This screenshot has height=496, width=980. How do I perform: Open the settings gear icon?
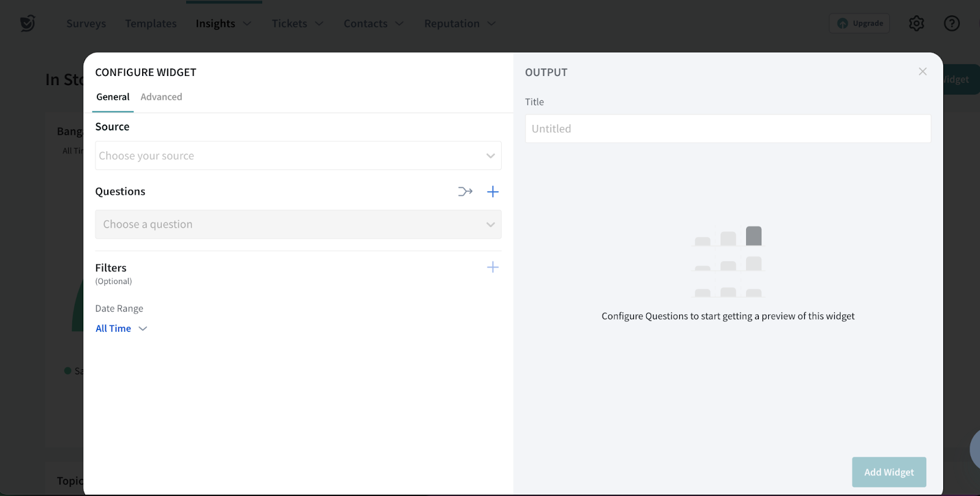916,23
